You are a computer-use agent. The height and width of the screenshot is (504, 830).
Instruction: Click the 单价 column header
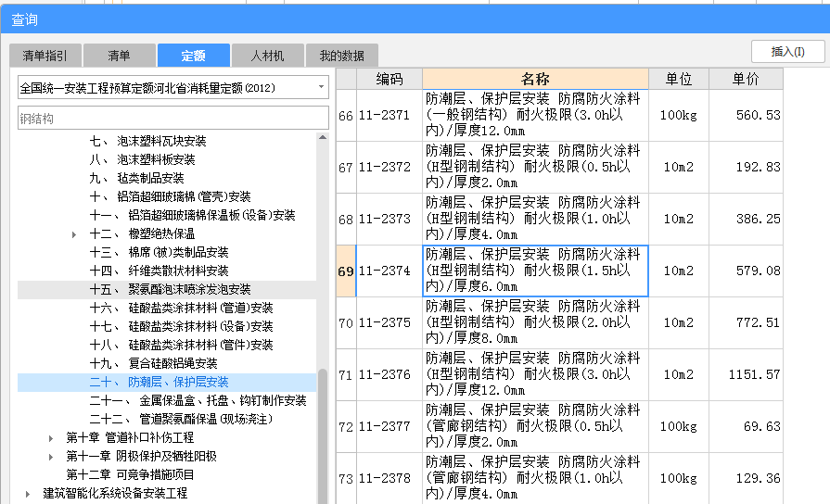click(746, 79)
